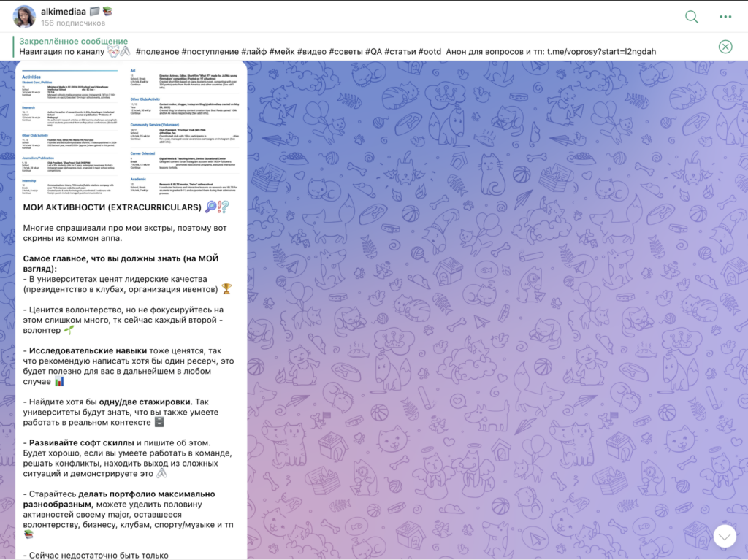748x560 pixels.
Task: Open search in the channel
Action: pyautogui.click(x=691, y=17)
